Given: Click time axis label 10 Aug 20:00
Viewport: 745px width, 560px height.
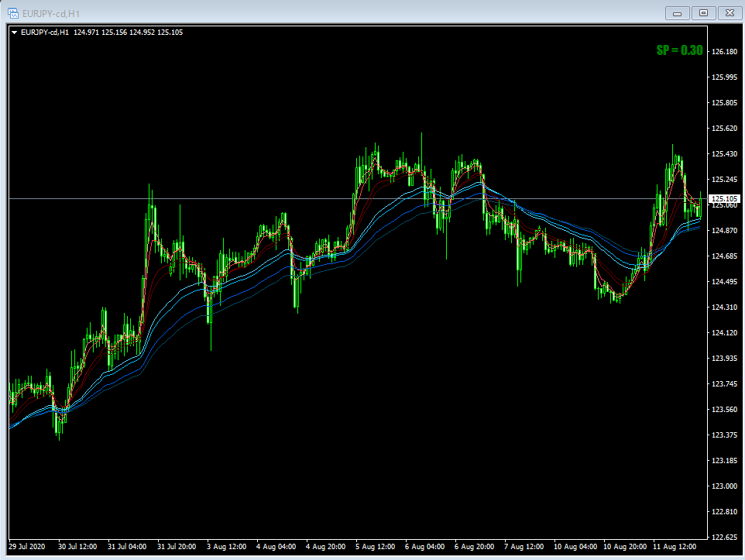Looking at the screenshot, I should [625, 547].
